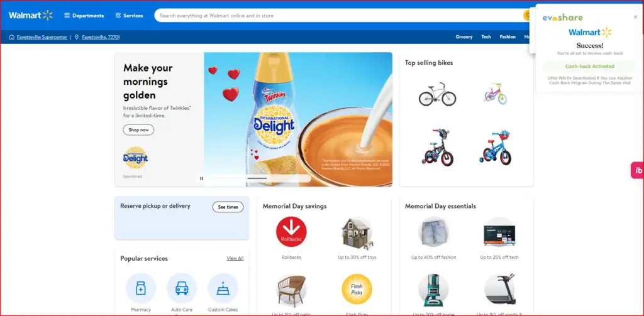Open the Twinkies Delight creamer banner image
The image size is (644, 316).
pyautogui.click(x=297, y=119)
